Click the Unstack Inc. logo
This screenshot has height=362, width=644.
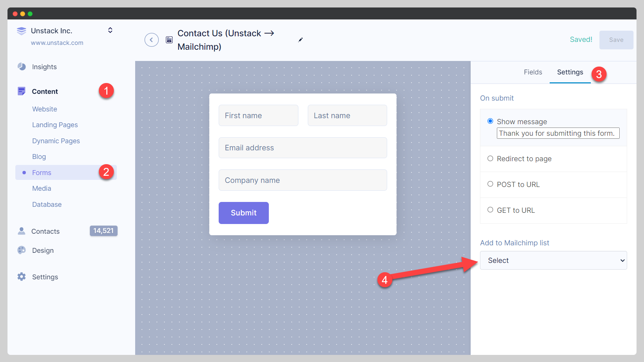click(21, 31)
